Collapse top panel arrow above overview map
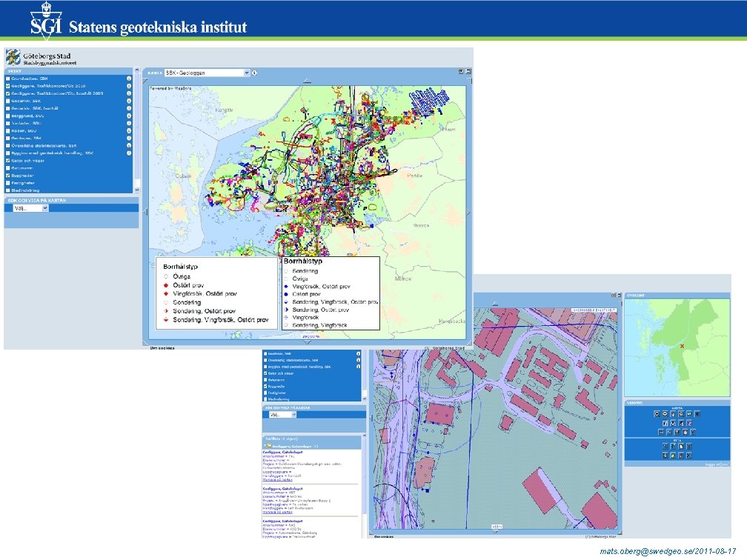The image size is (747, 560). (308, 81)
